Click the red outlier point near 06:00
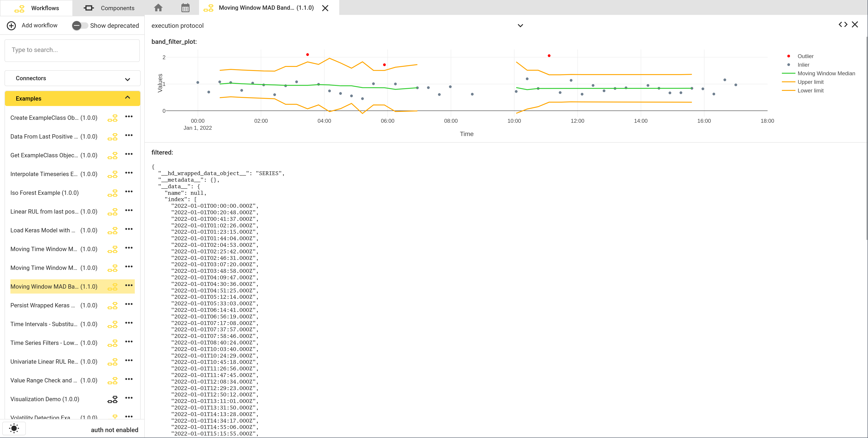The width and height of the screenshot is (868, 438). click(384, 65)
